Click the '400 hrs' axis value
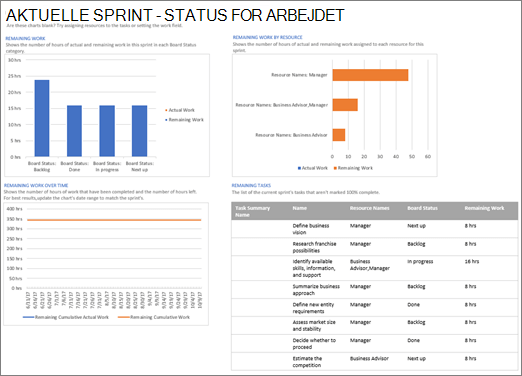 pyautogui.click(x=15, y=209)
